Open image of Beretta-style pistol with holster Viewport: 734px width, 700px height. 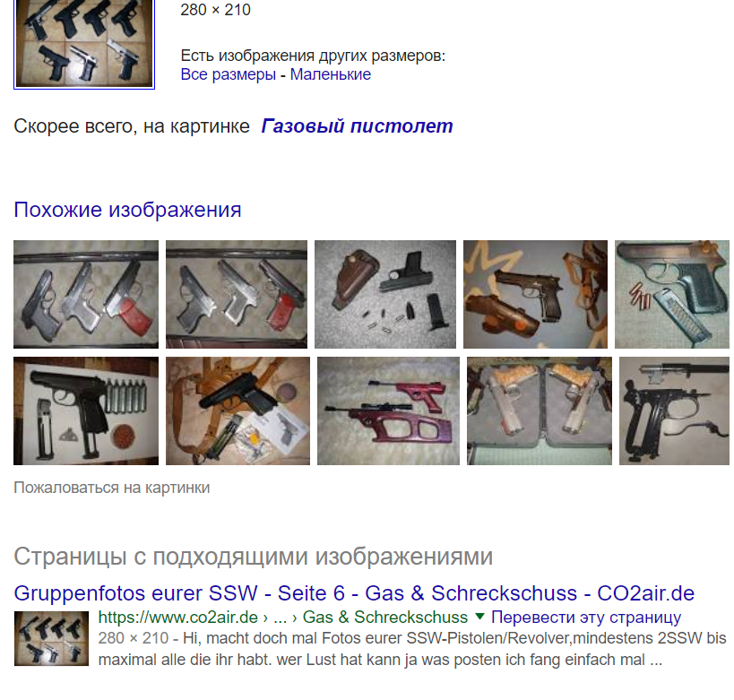(536, 295)
